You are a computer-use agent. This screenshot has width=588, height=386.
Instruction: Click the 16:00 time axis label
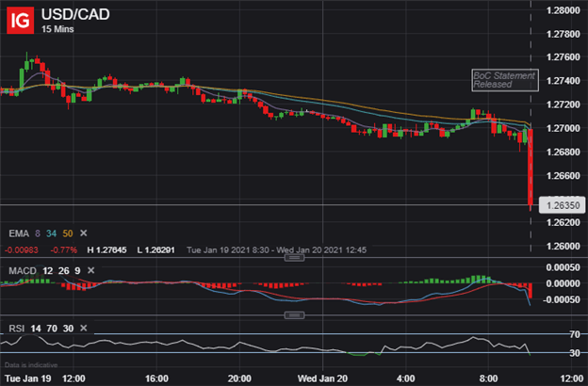[x=156, y=378]
